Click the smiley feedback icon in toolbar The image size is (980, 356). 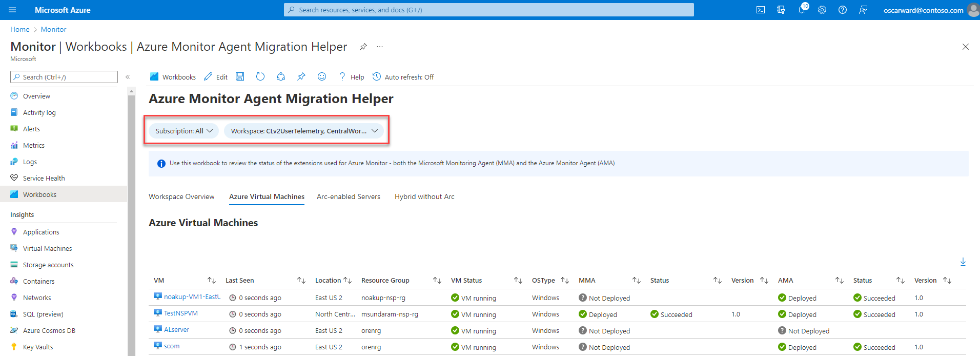point(322,76)
